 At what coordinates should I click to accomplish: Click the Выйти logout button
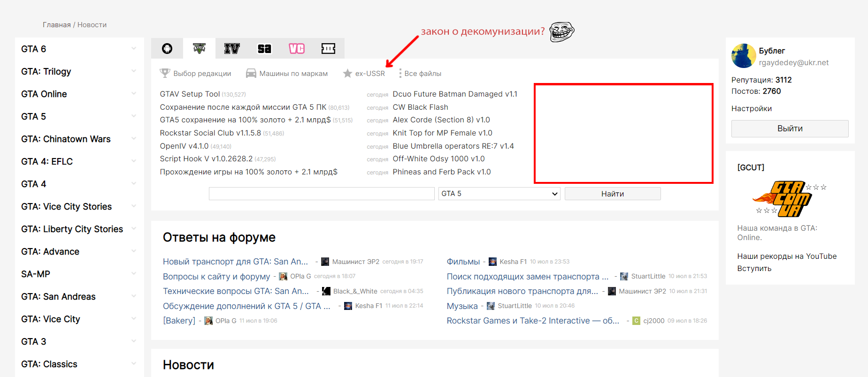coord(790,128)
